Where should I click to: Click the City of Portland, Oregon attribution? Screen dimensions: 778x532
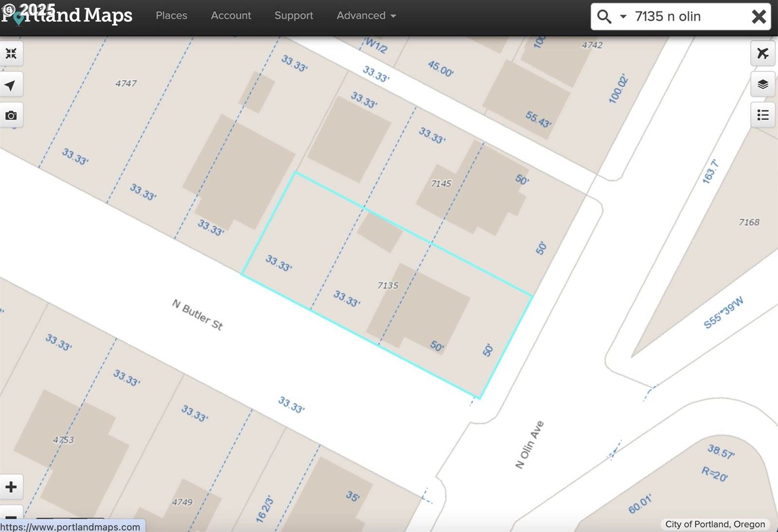click(715, 524)
